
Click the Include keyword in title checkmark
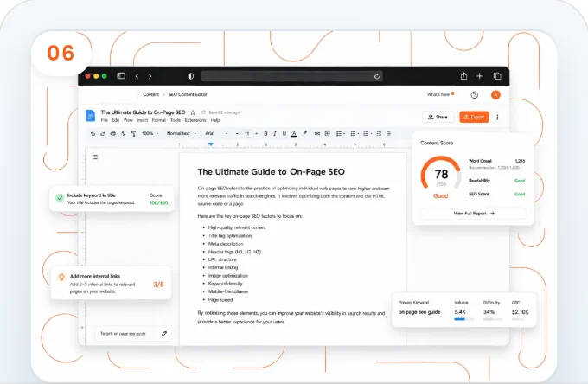tap(60, 198)
